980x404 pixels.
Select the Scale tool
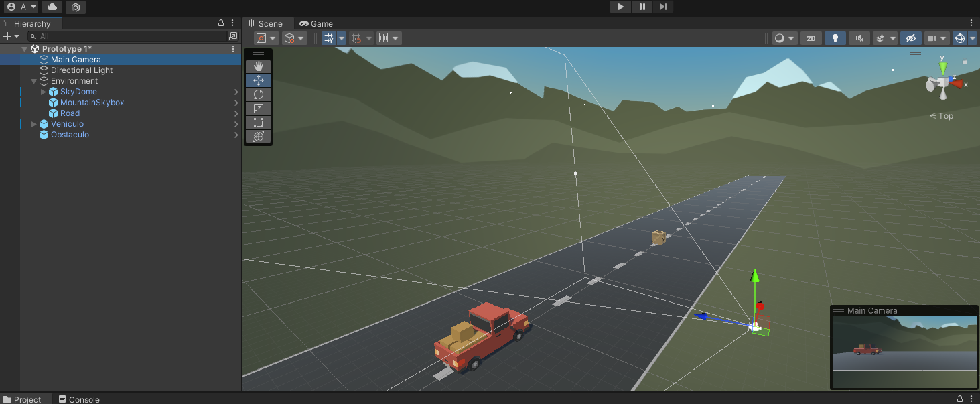[259, 109]
